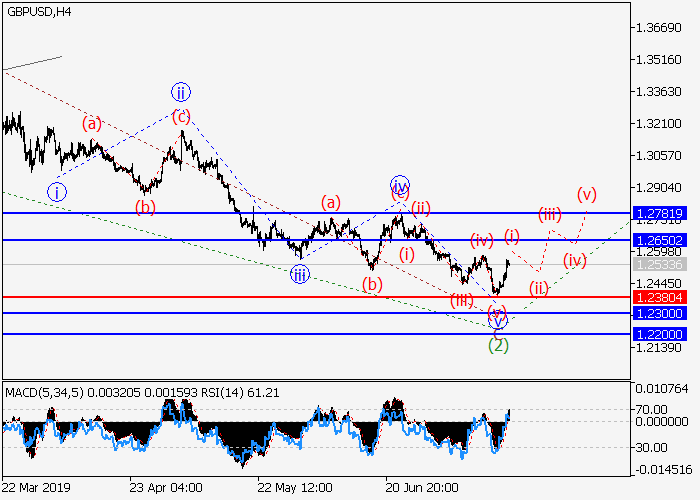Click the red 1.23804 price tag
The width and height of the screenshot is (700, 500).
pos(659,297)
